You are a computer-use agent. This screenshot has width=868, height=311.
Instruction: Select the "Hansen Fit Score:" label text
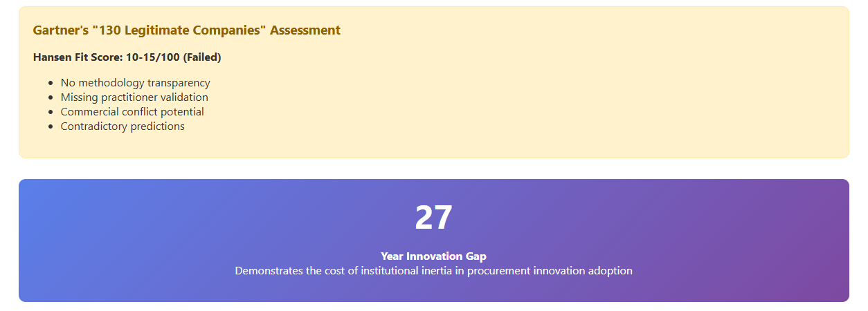coord(78,57)
